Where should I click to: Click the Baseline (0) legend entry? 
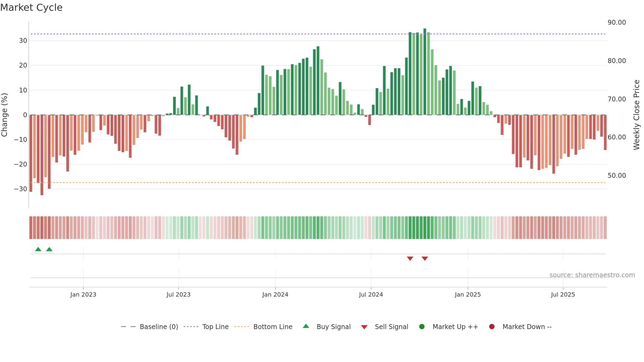tap(149, 327)
